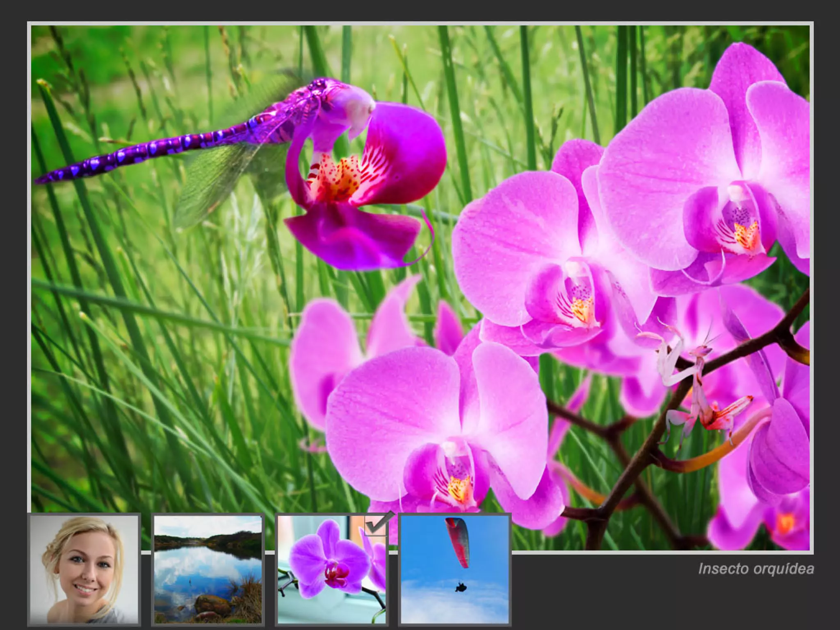This screenshot has width=840, height=630.
Task: Click the paraglider pilot silhouette in the thumbnail
Action: click(461, 587)
